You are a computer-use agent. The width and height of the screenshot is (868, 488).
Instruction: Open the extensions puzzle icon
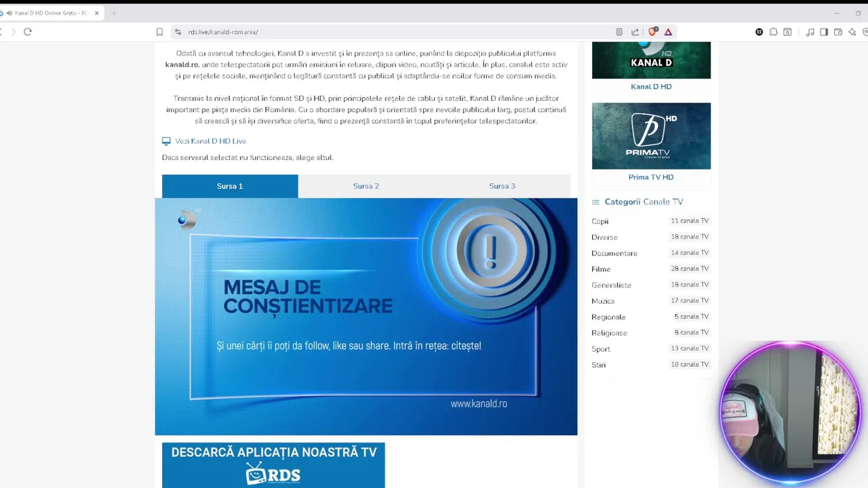coord(773,32)
